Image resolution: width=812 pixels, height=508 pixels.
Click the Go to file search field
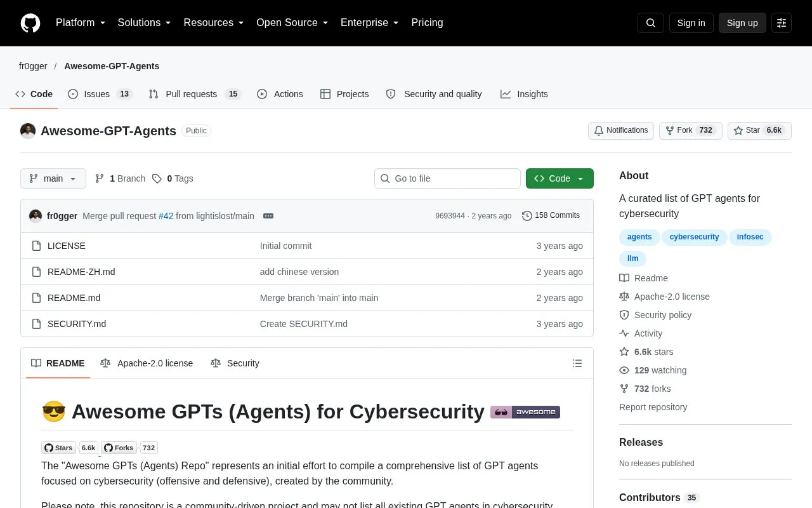point(447,178)
